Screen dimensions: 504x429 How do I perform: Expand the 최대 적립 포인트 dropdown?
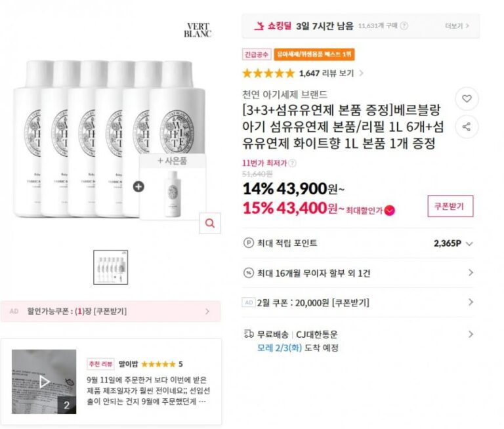(x=469, y=243)
